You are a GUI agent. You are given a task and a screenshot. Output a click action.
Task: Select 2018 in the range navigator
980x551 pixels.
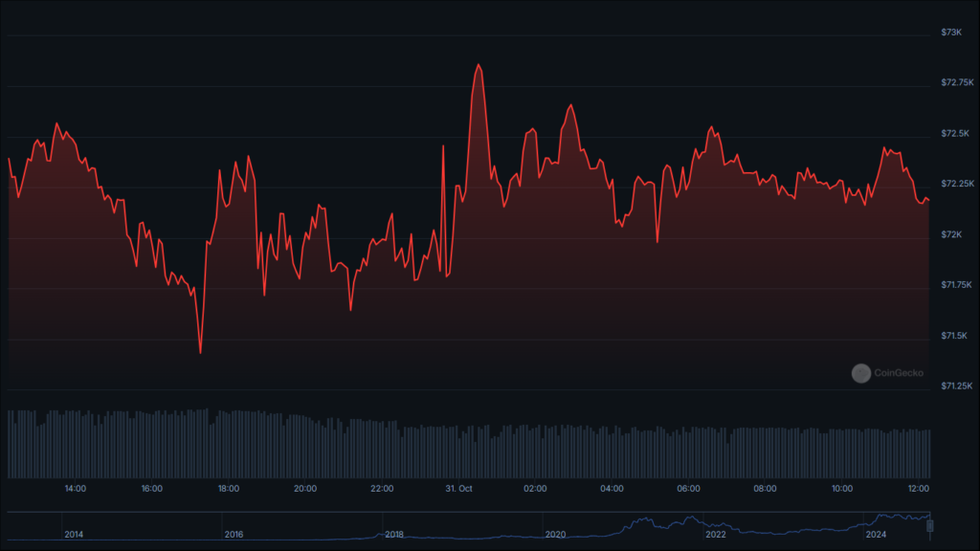point(394,535)
